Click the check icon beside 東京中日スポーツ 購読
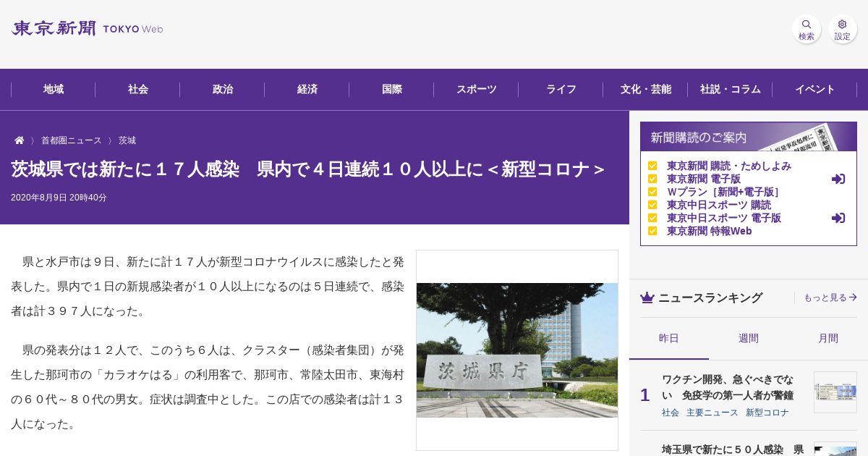The image size is (868, 456). 652,205
